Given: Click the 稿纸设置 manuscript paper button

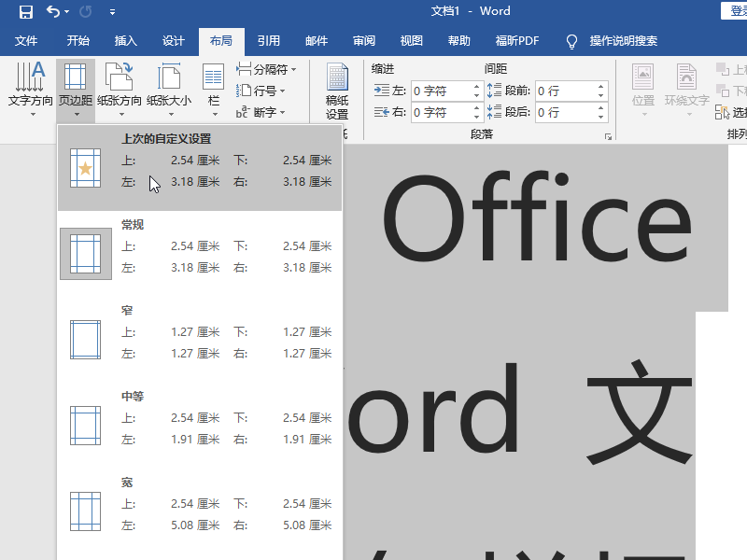Looking at the screenshot, I should tap(337, 91).
